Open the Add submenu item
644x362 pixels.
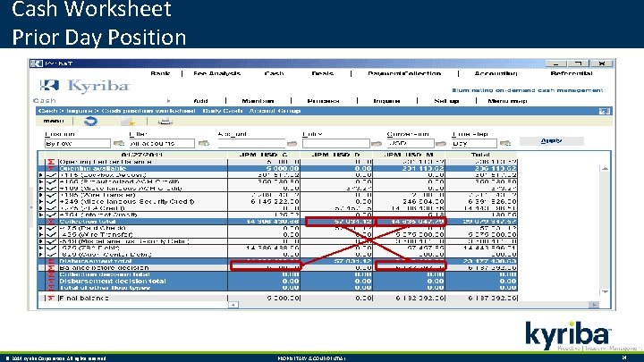coord(200,101)
